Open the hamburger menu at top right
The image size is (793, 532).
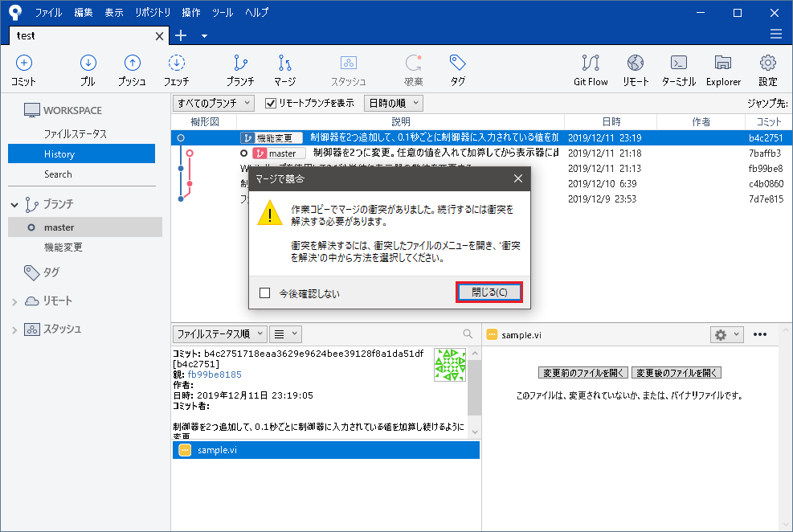tap(776, 34)
